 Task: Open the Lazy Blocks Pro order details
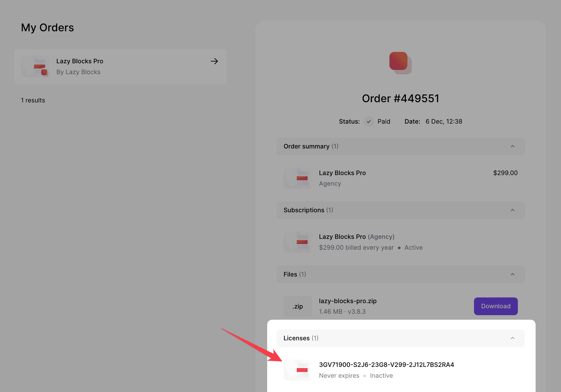click(121, 66)
